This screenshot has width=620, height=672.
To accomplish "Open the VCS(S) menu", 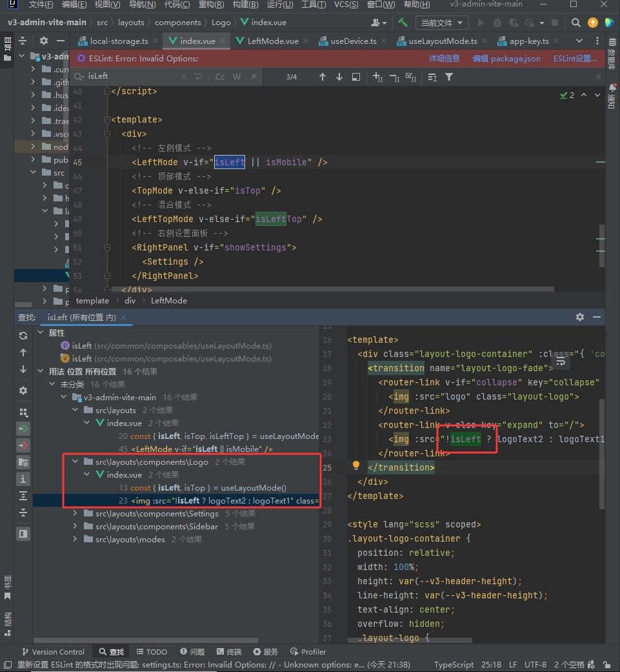I will pyautogui.click(x=346, y=5).
